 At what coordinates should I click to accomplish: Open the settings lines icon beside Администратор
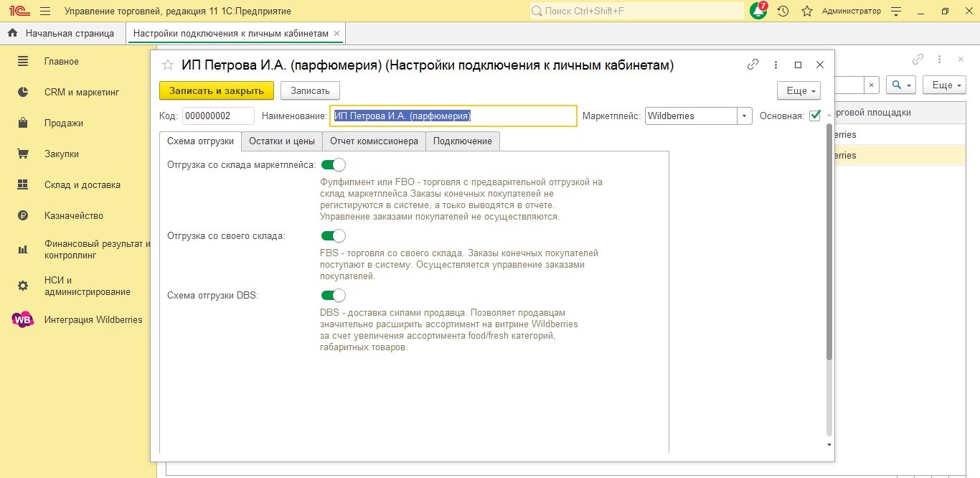tap(896, 11)
